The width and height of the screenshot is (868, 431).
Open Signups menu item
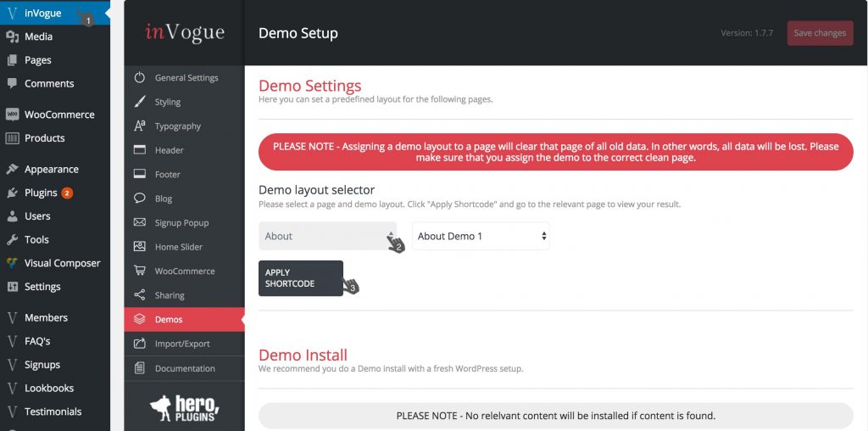(55, 365)
